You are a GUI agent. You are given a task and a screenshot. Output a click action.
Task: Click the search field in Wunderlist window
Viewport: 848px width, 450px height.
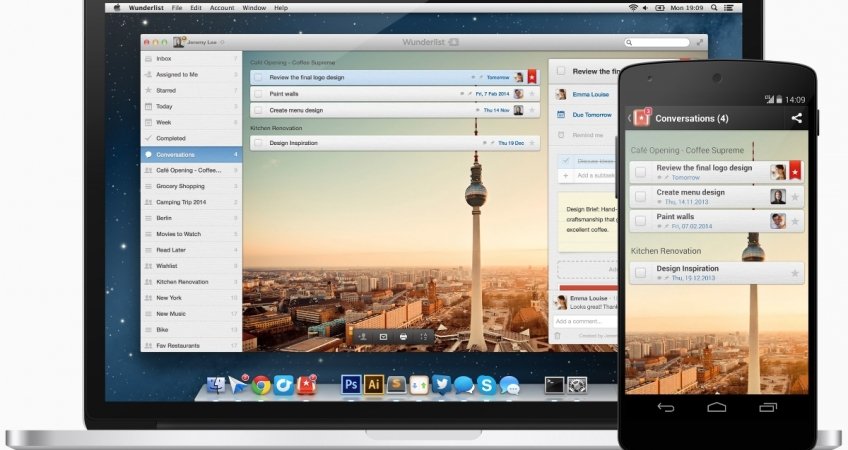click(x=657, y=42)
